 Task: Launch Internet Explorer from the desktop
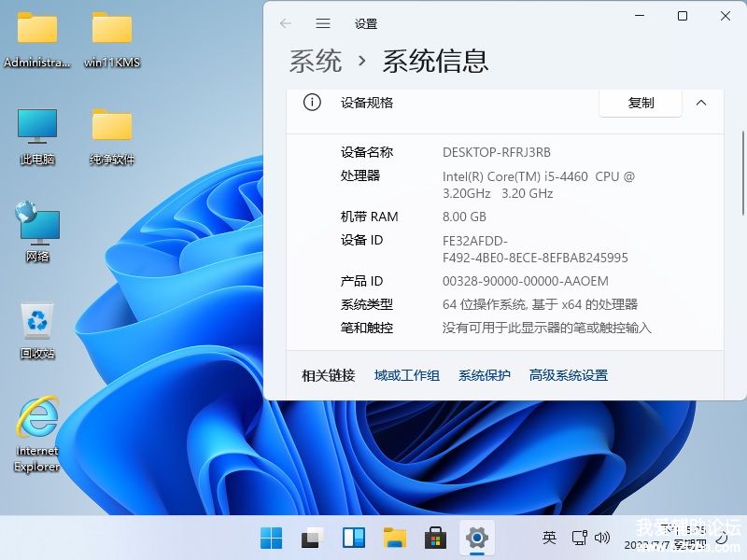(x=37, y=434)
